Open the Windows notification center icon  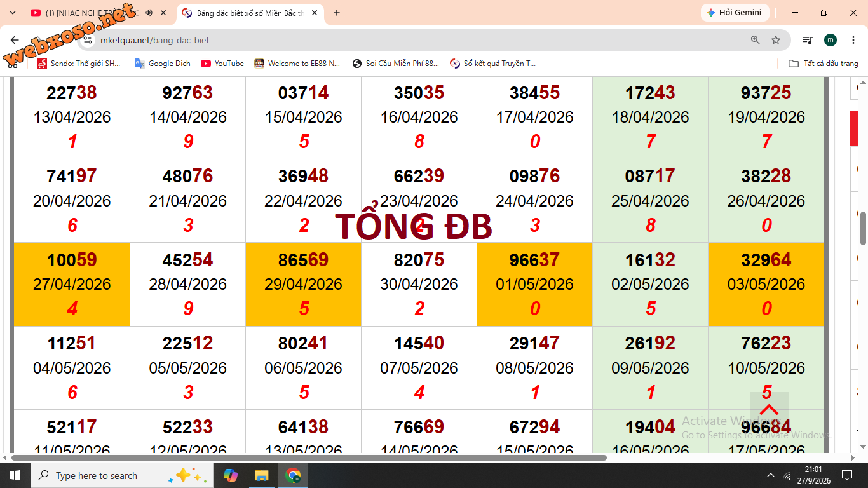(x=846, y=475)
